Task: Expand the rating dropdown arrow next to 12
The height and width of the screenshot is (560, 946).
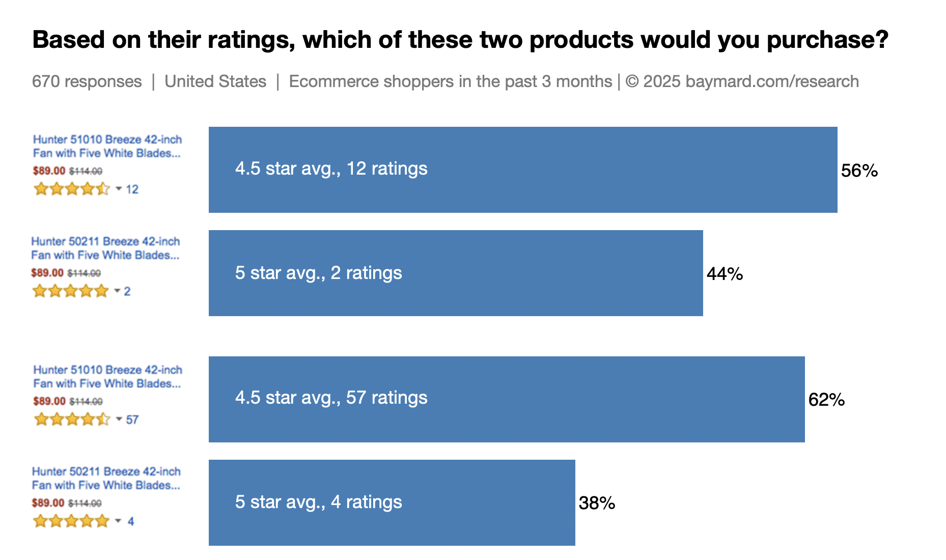Action: coord(119,189)
